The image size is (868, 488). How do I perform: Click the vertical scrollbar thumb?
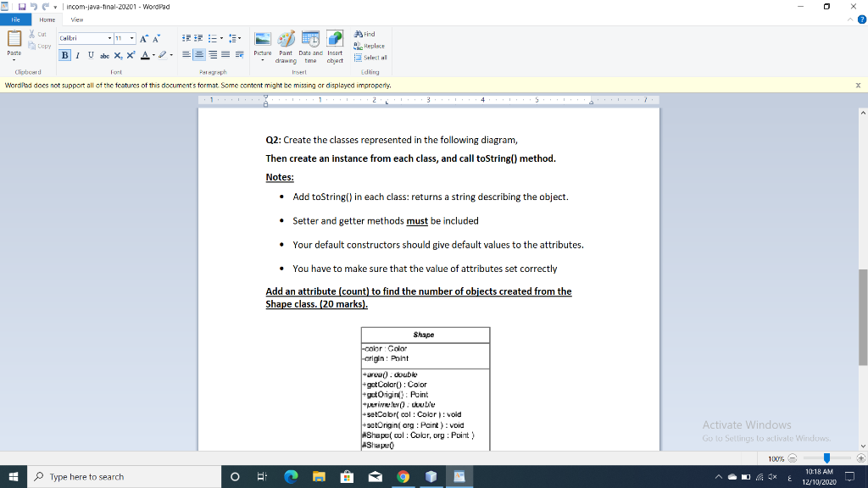pyautogui.click(x=863, y=317)
